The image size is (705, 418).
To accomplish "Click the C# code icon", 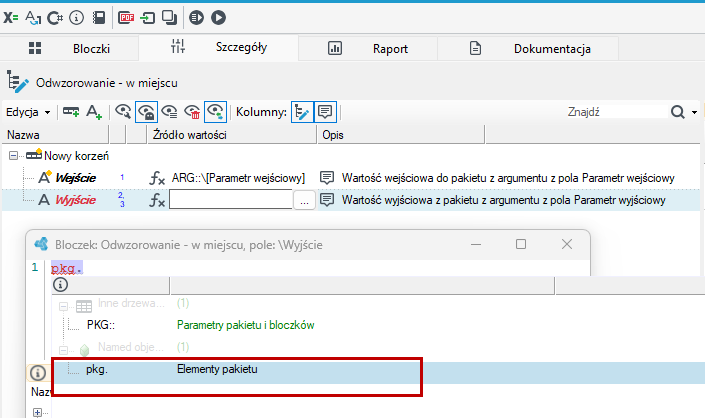I will [x=55, y=18].
